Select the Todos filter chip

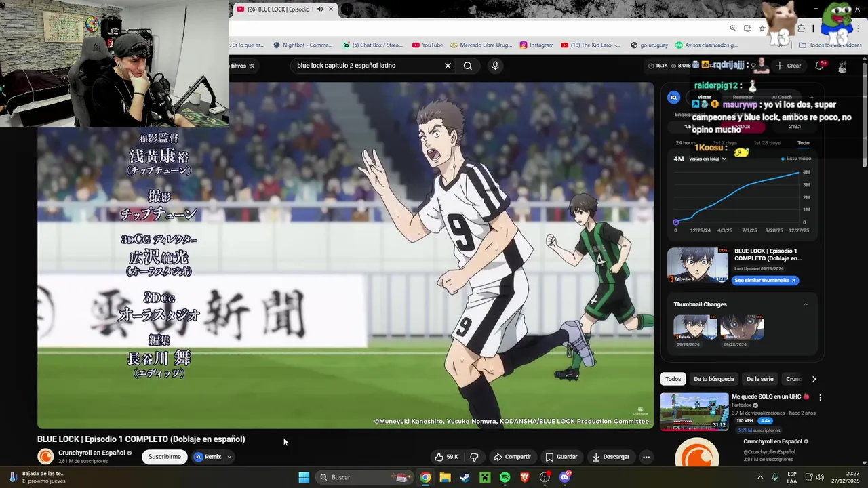[673, 379]
